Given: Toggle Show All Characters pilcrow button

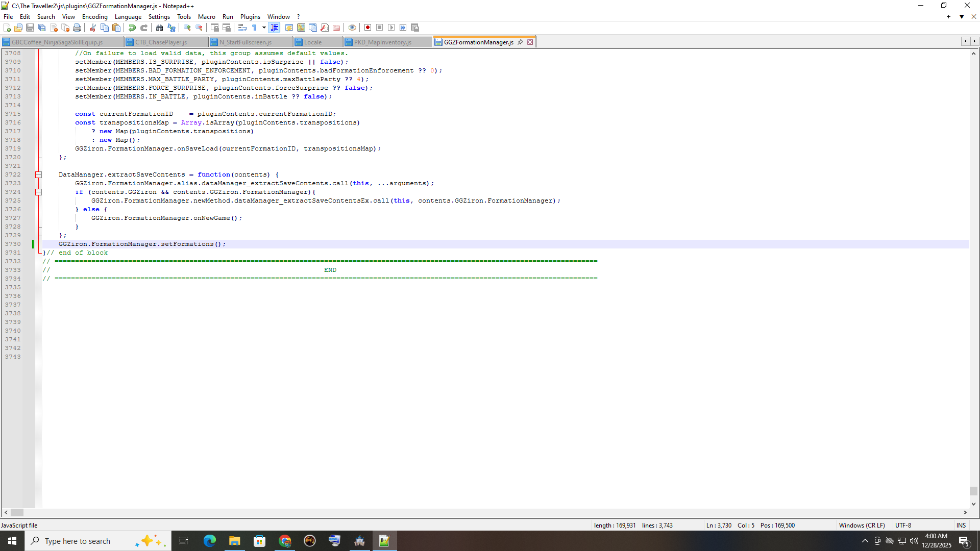Looking at the screenshot, I should point(254,28).
